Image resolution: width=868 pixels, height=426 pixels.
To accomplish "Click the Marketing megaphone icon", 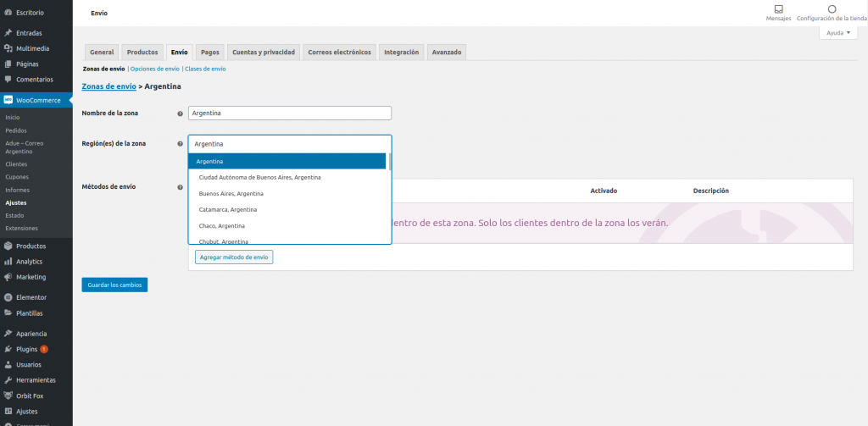I will (8, 277).
